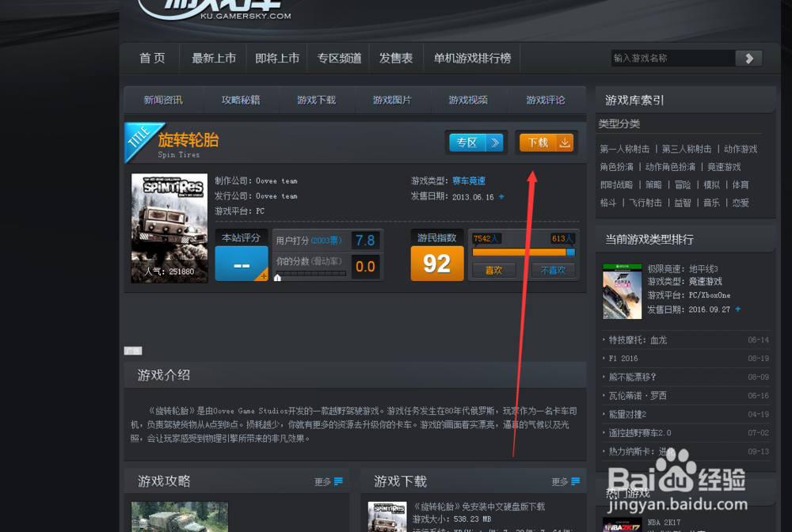792x532 pixels.
Task: Click the blue 专区 button
Action: (476, 142)
